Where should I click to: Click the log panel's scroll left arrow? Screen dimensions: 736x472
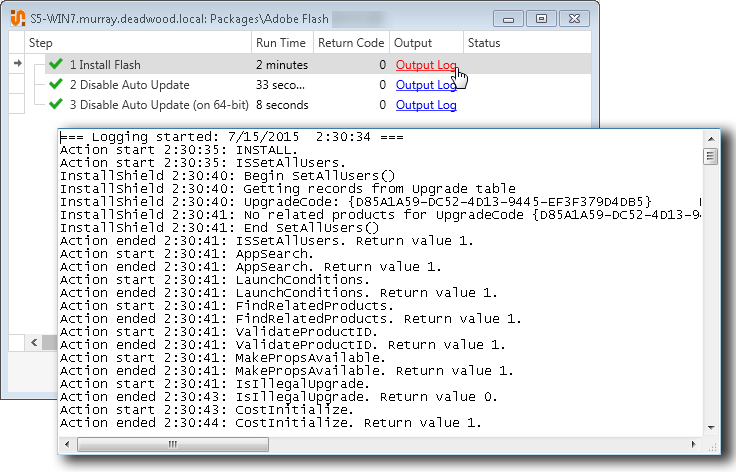point(67,445)
